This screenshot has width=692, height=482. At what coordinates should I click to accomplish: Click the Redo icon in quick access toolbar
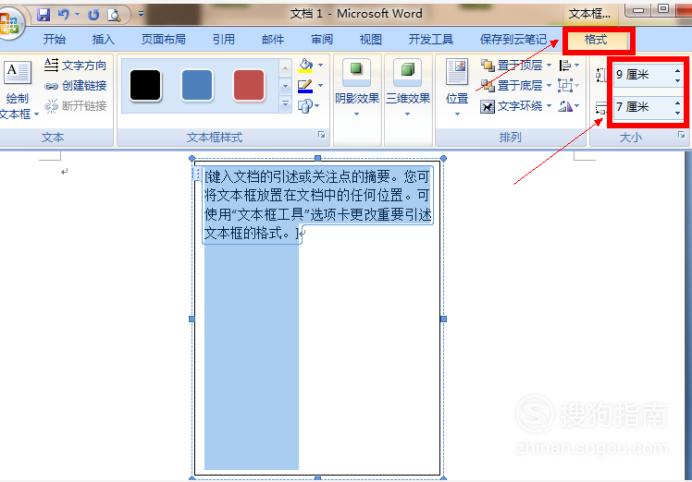tap(94, 15)
